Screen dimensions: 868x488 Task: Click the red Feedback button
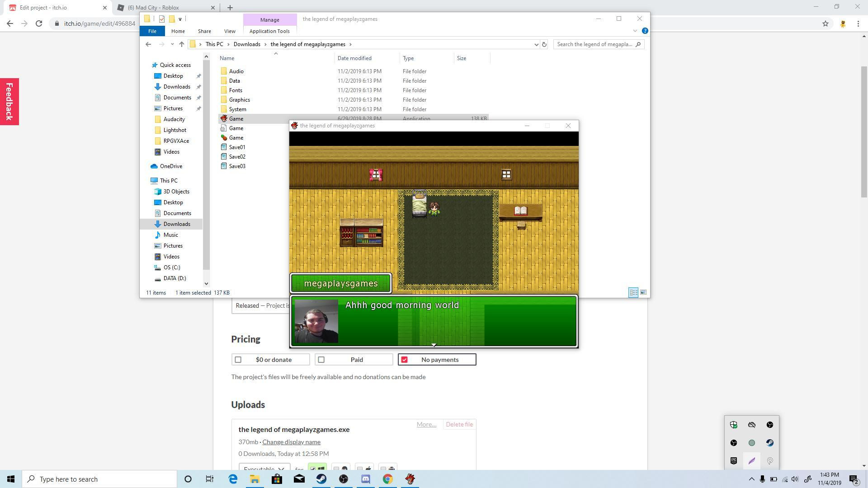(9, 102)
